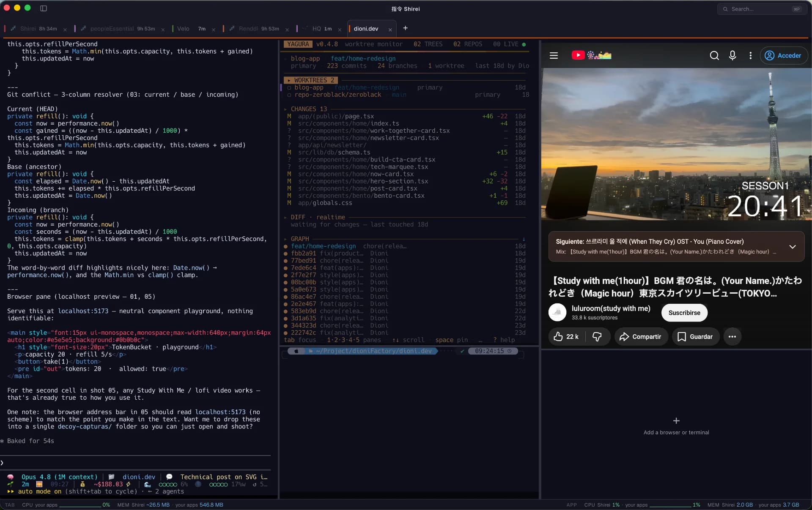Close the Renddi tab
The image size is (812, 510).
287,29
